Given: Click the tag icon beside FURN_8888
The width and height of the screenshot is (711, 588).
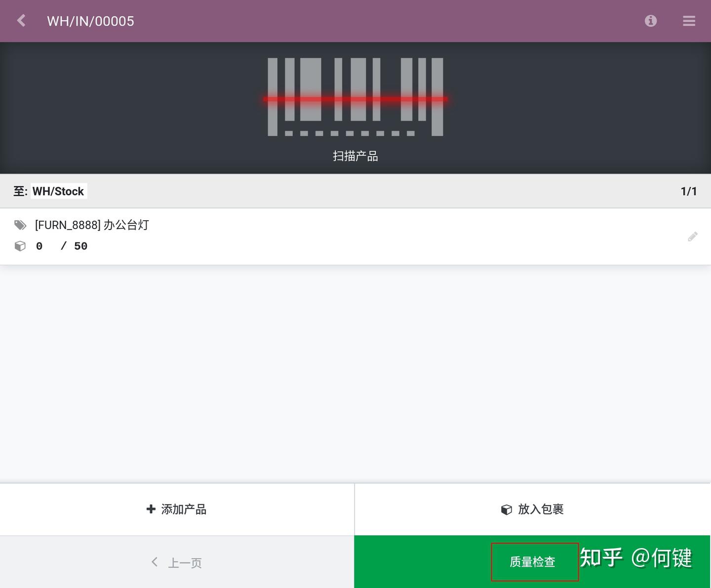Looking at the screenshot, I should 20,225.
